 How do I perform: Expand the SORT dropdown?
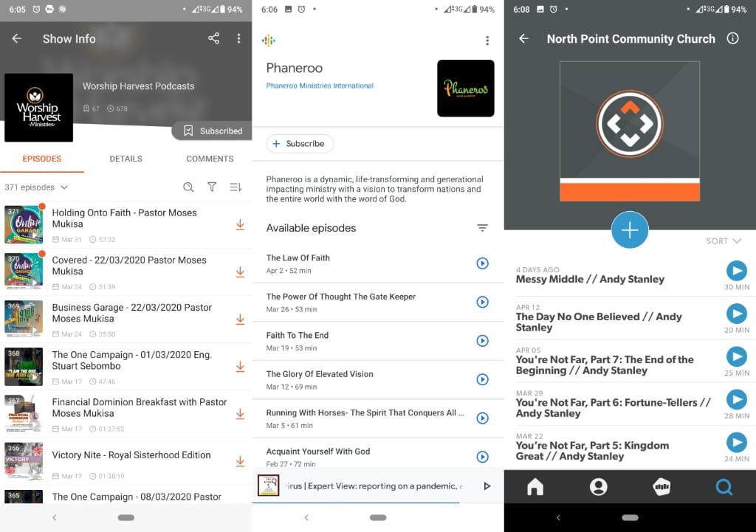(x=724, y=241)
